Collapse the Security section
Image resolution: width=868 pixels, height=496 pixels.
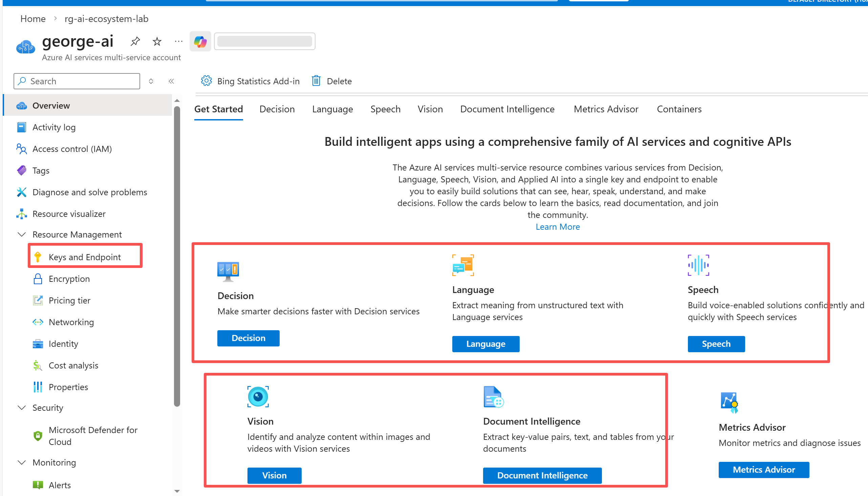[x=22, y=408]
